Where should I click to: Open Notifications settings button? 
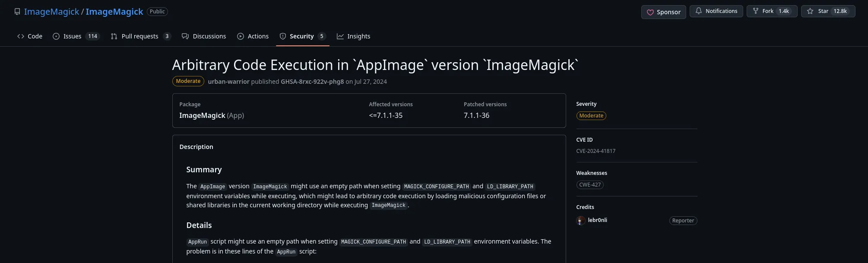716,11
